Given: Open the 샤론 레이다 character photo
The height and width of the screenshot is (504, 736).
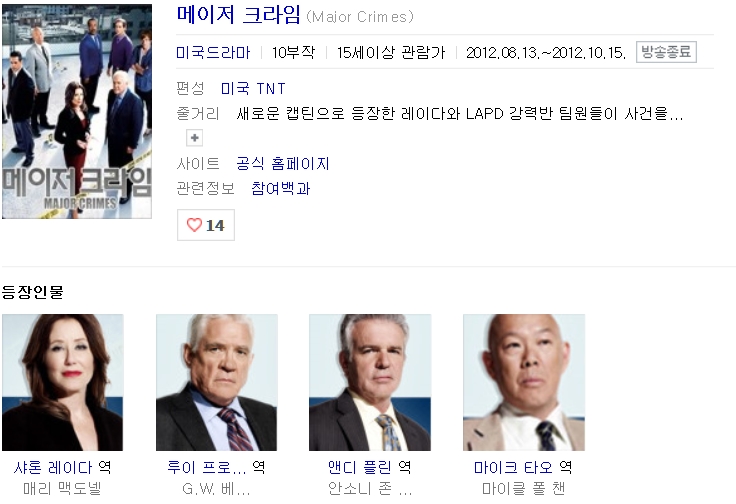Looking at the screenshot, I should tap(62, 382).
